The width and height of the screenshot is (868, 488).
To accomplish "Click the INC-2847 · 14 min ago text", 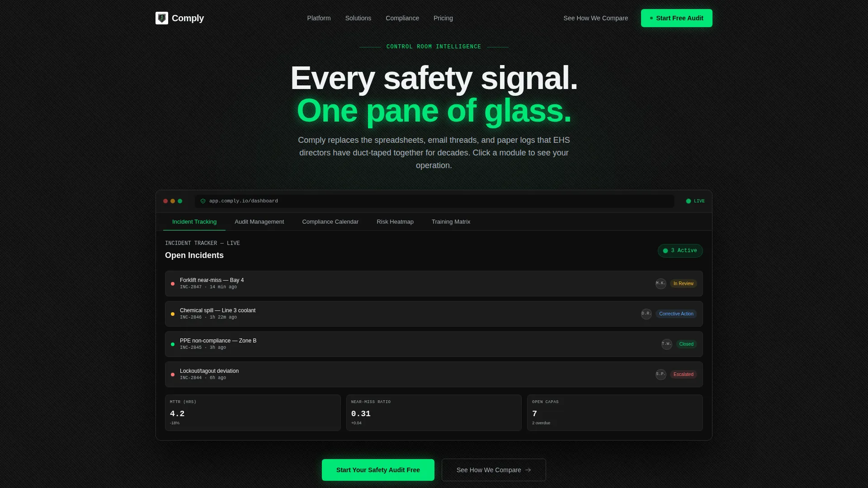I will 208,287.
